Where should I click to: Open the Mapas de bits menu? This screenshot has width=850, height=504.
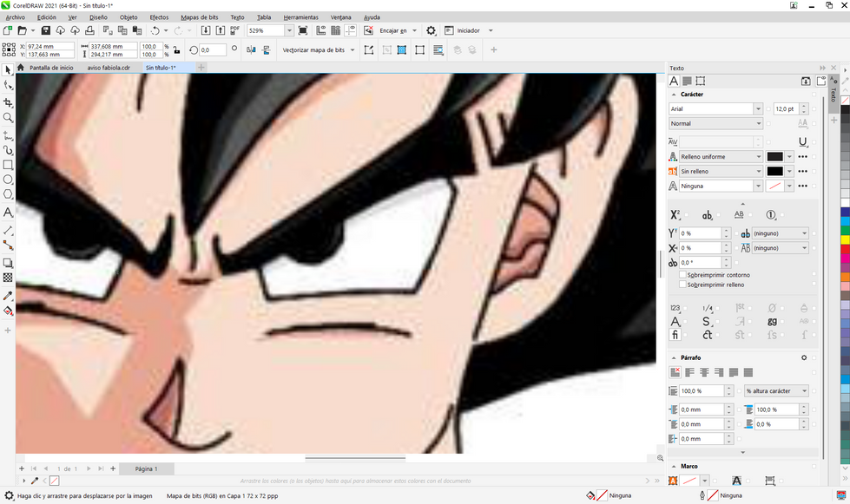point(199,17)
